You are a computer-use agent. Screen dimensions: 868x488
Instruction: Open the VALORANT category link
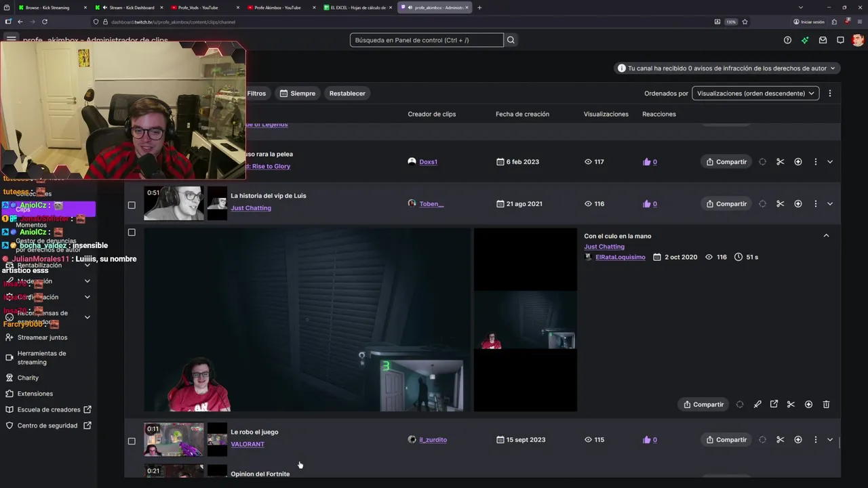248,445
